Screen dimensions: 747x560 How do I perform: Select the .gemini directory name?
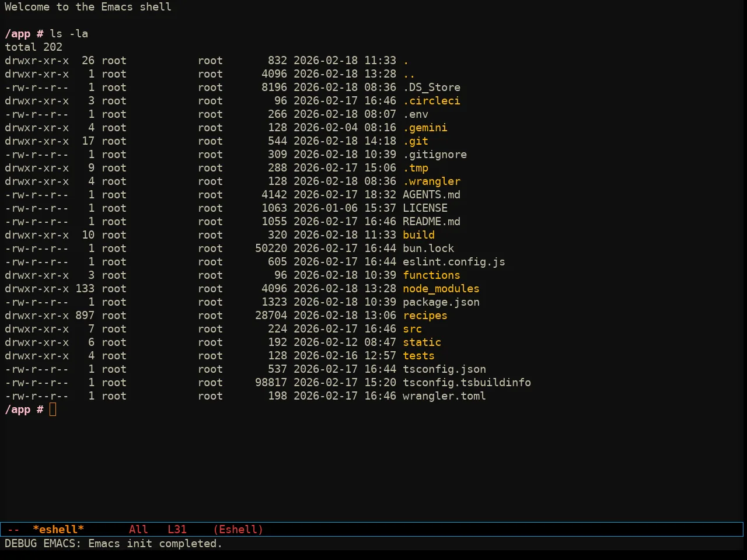[425, 128]
